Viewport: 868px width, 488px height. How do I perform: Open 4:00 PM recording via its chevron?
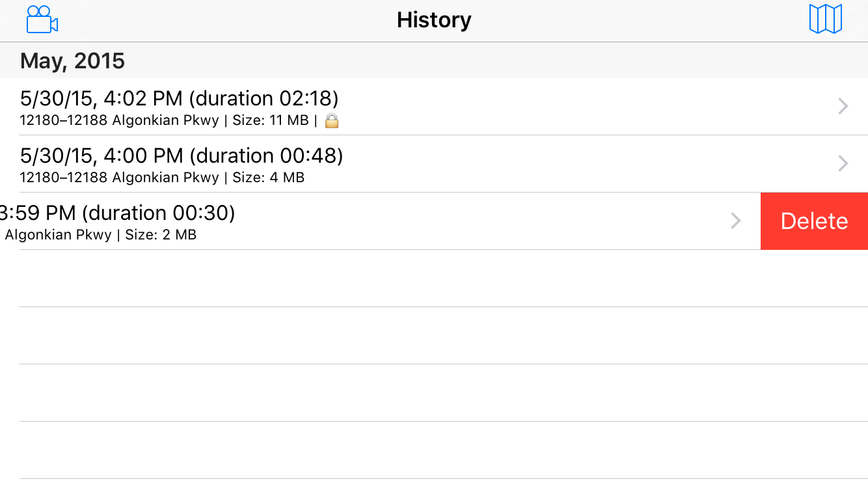click(843, 163)
